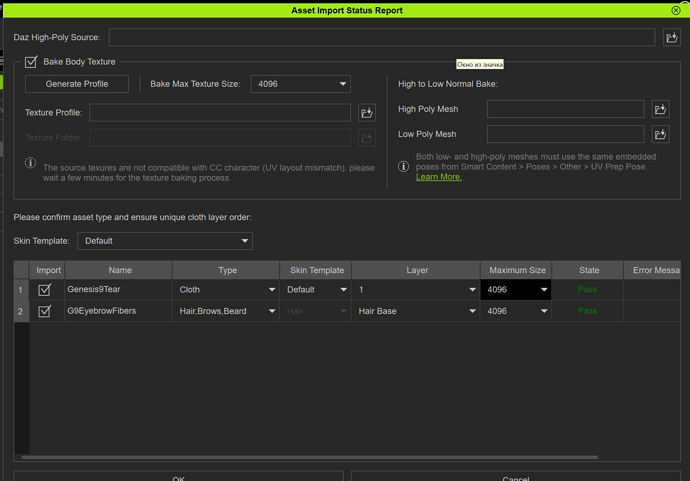Open Layer dropdown for Genesis9Tear
This screenshot has width=690, height=481.
(x=416, y=290)
